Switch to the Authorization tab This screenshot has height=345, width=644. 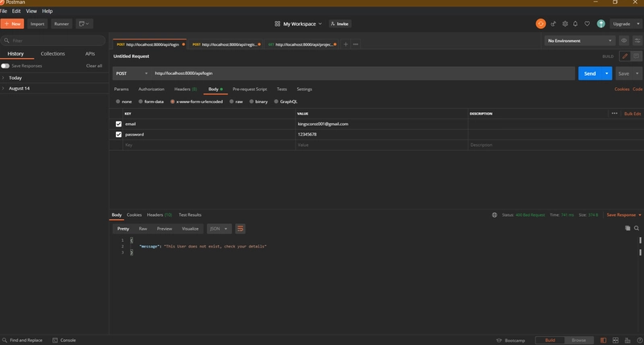click(151, 89)
